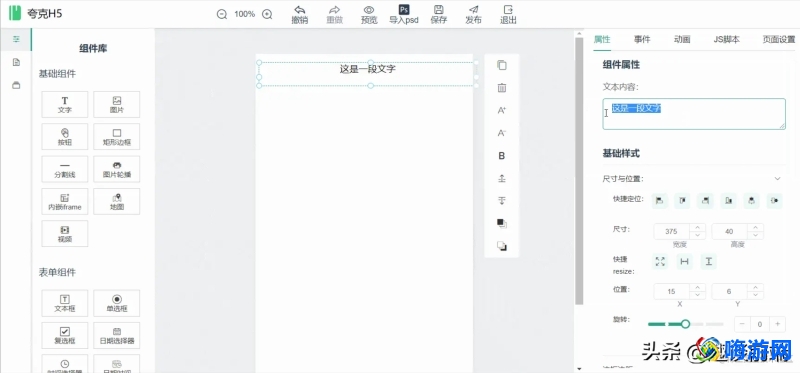Image resolution: width=800 pixels, height=373 pixels.
Task: Switch to the 事件 tab
Action: 642,39
